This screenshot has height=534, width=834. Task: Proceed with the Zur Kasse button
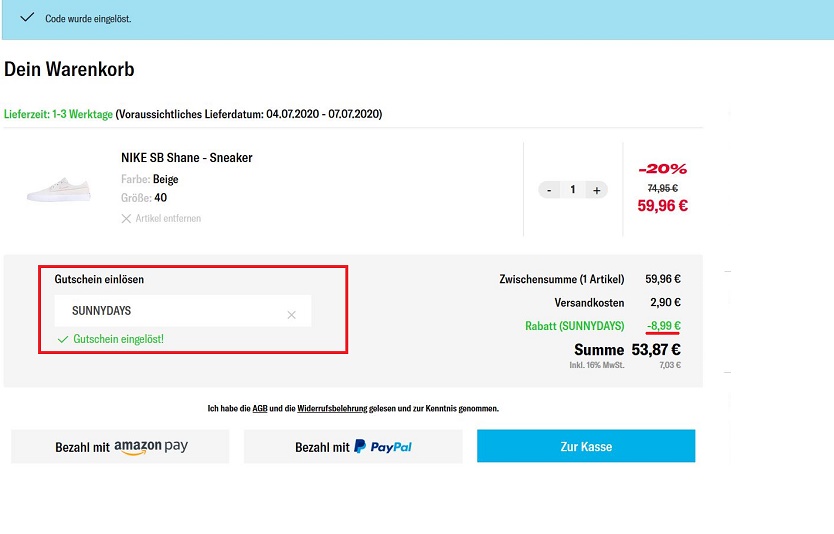tap(586, 446)
